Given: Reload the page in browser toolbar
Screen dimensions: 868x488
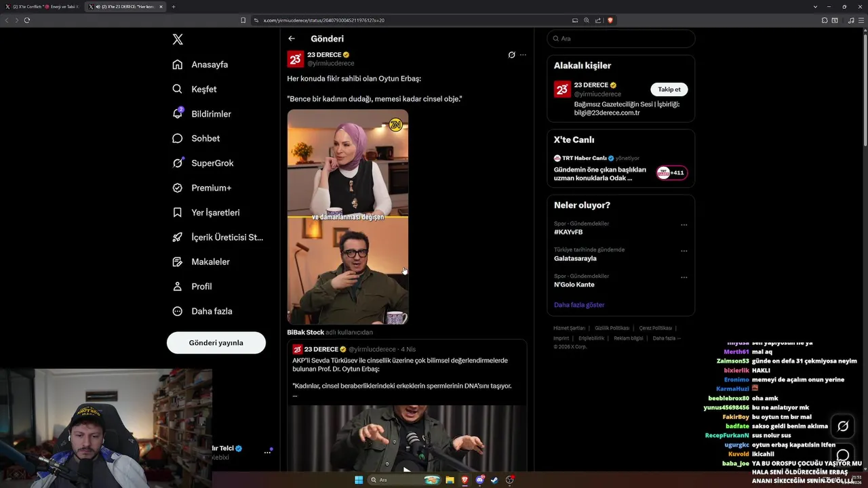Looking at the screenshot, I should click(27, 20).
